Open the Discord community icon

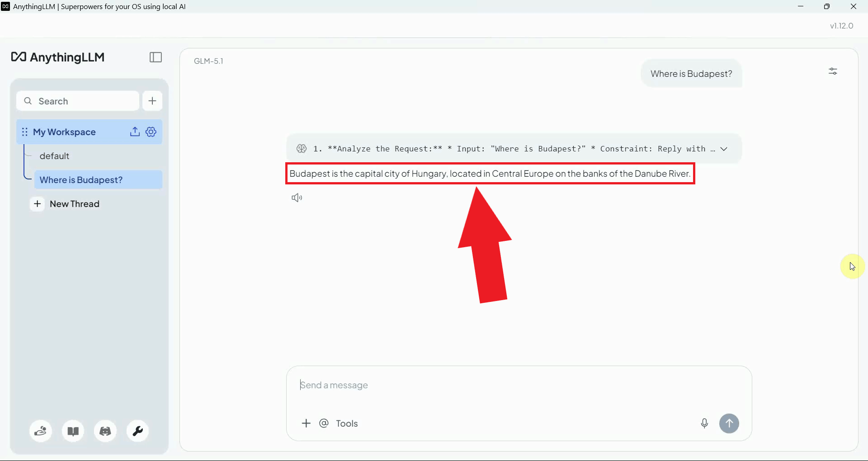pyautogui.click(x=105, y=431)
